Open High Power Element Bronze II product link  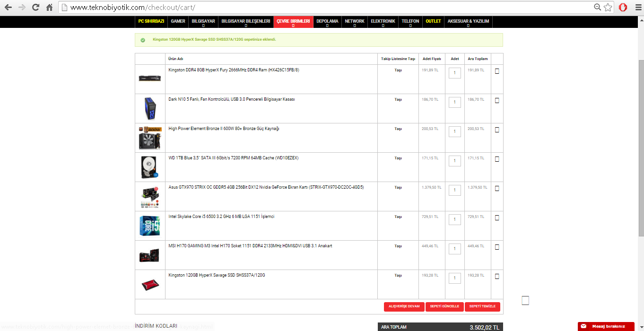(x=224, y=129)
